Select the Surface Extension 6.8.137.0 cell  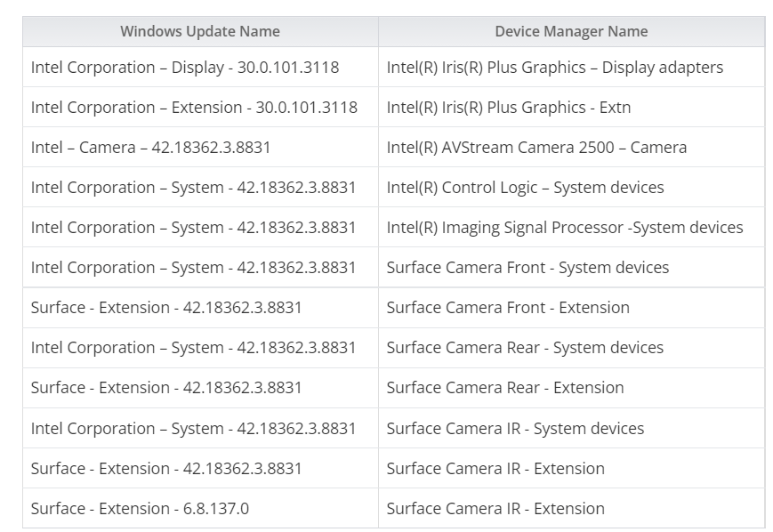point(140,509)
